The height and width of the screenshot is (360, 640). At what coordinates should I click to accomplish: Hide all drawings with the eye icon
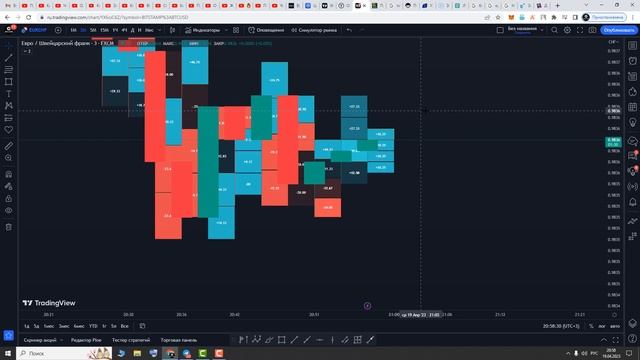click(9, 211)
